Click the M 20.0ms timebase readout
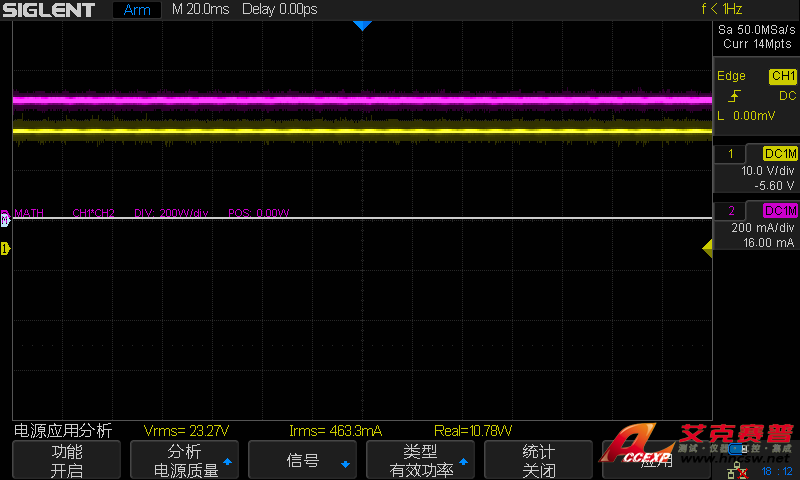The width and height of the screenshot is (800, 480). click(x=199, y=10)
